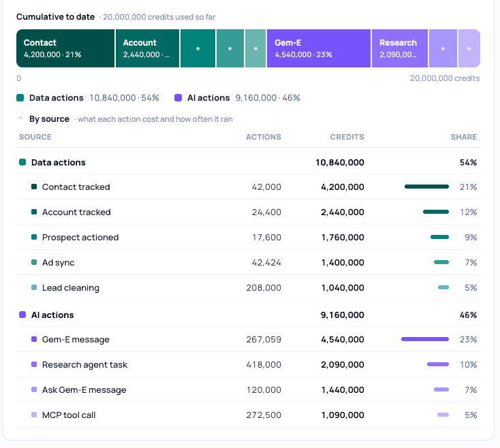This screenshot has height=448, width=500.
Task: Select the Research segment in stacked bar
Action: pyautogui.click(x=400, y=48)
